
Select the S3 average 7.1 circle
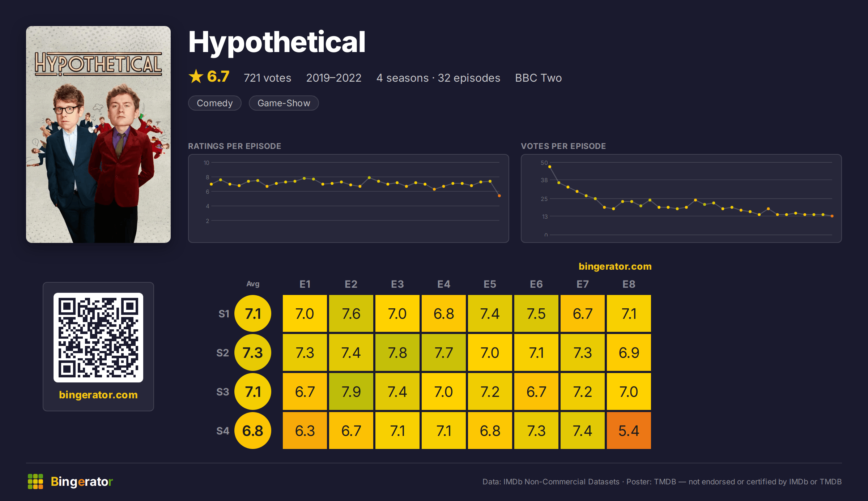click(x=253, y=391)
